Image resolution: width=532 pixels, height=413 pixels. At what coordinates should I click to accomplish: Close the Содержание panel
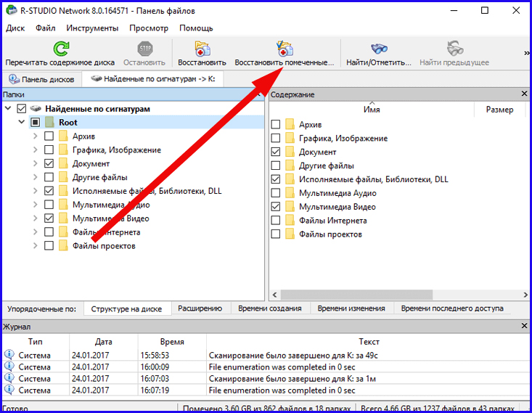click(x=524, y=94)
